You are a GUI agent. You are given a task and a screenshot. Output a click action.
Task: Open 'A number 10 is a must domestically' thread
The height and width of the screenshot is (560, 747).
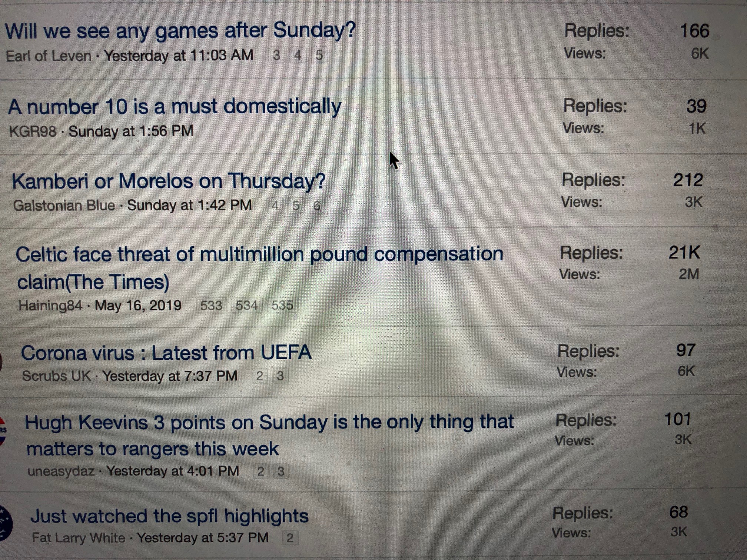pyautogui.click(x=174, y=107)
